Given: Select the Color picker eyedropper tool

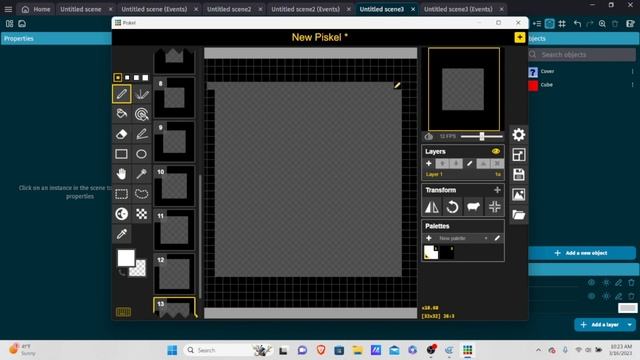Looking at the screenshot, I should (122, 234).
